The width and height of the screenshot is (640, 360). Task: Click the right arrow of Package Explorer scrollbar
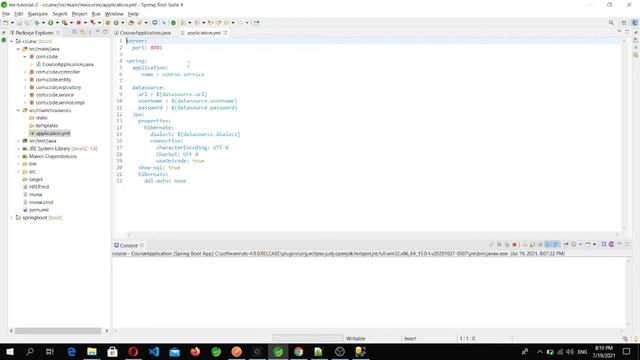(x=107, y=331)
